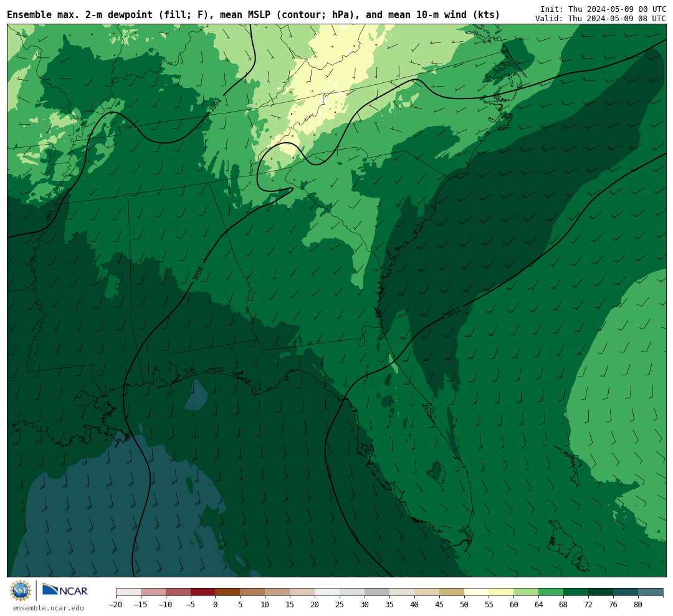Screen dimensions: 673x616
Task: Pick the 35 to 40 colorbar swatch
Action: pos(402,592)
